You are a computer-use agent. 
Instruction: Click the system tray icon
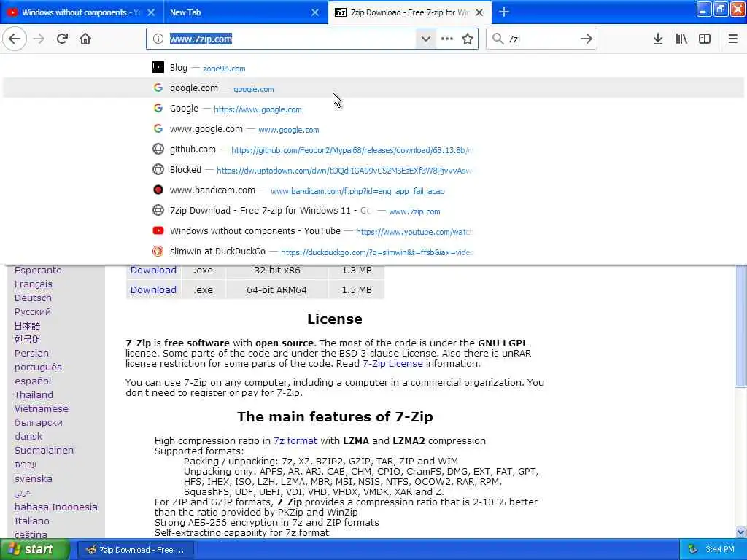[693, 550]
